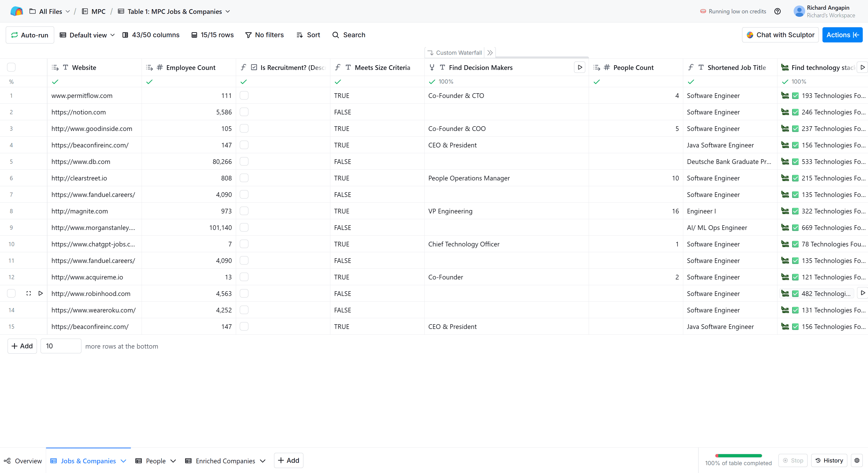Select all rows with header checkbox

pyautogui.click(x=11, y=67)
